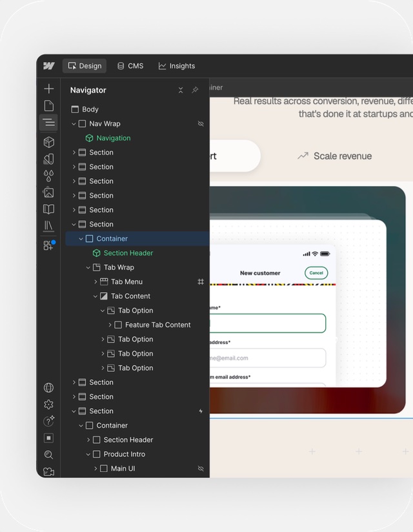This screenshot has width=413, height=532.
Task: Open the Assets image icon
Action: [x=49, y=192]
